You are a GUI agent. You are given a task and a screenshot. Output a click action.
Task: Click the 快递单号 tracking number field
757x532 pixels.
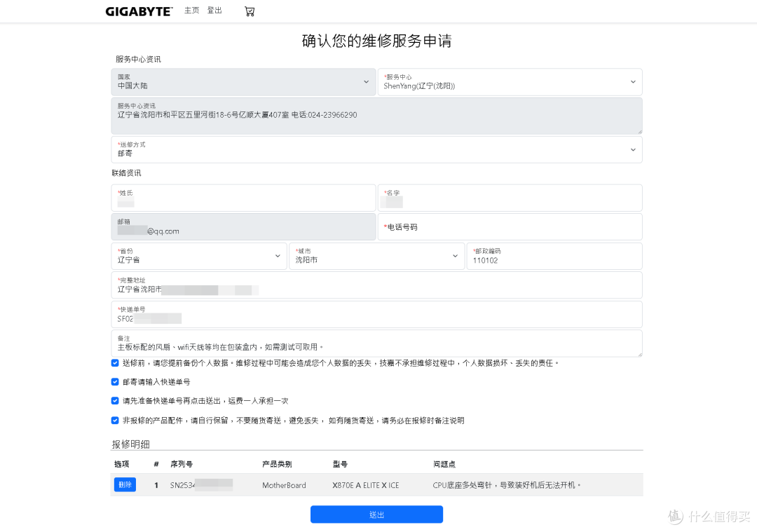coord(376,314)
